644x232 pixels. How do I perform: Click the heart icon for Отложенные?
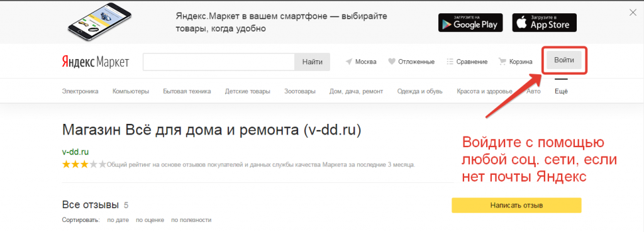392,62
